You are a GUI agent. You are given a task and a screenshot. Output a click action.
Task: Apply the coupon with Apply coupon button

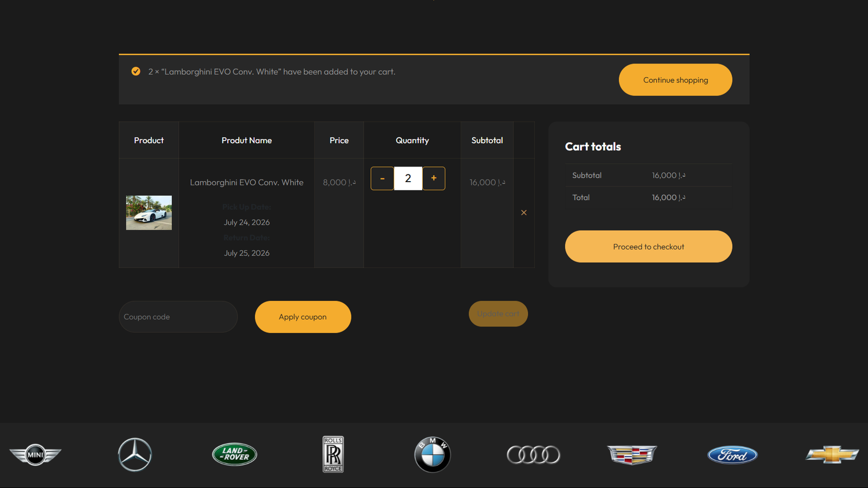point(303,317)
